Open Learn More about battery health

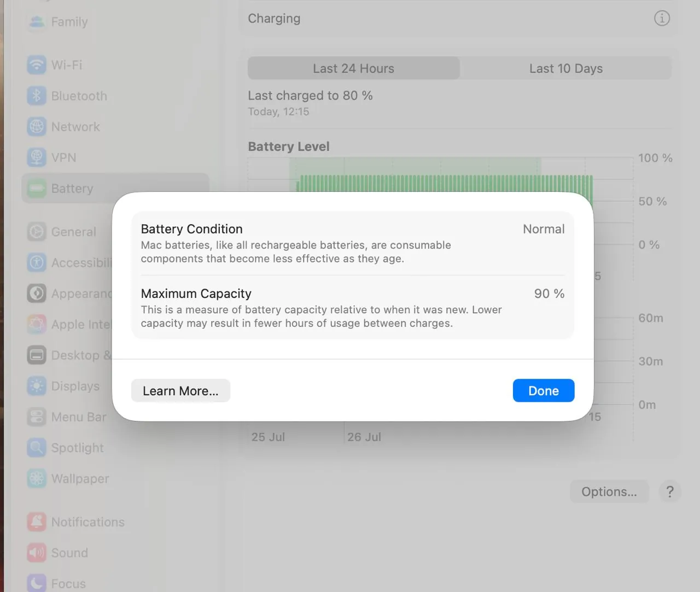click(180, 390)
